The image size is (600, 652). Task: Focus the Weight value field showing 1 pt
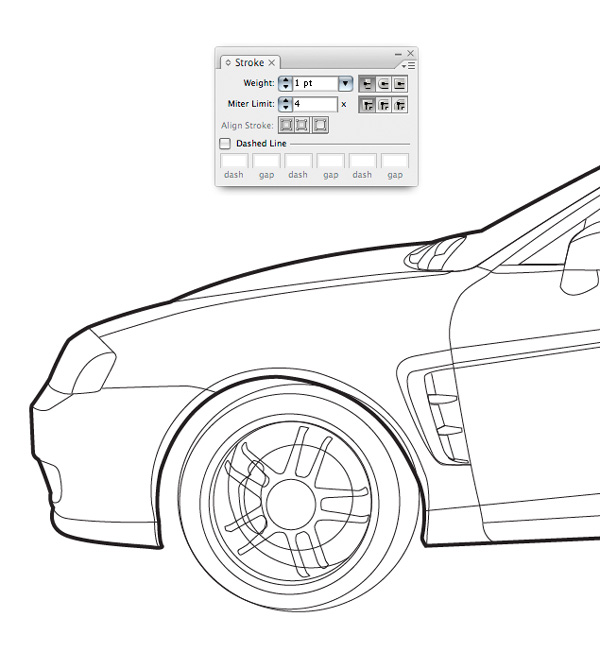click(x=315, y=84)
